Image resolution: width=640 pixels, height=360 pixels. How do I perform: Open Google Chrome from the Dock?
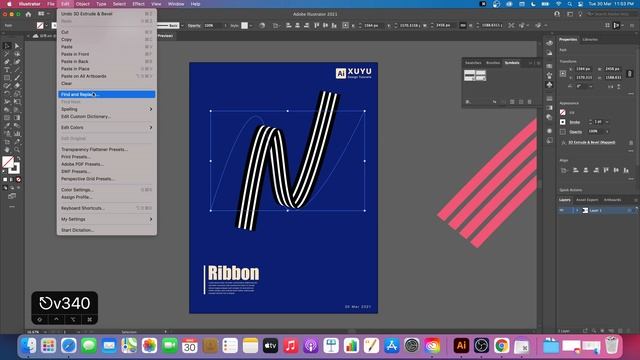pos(502,345)
